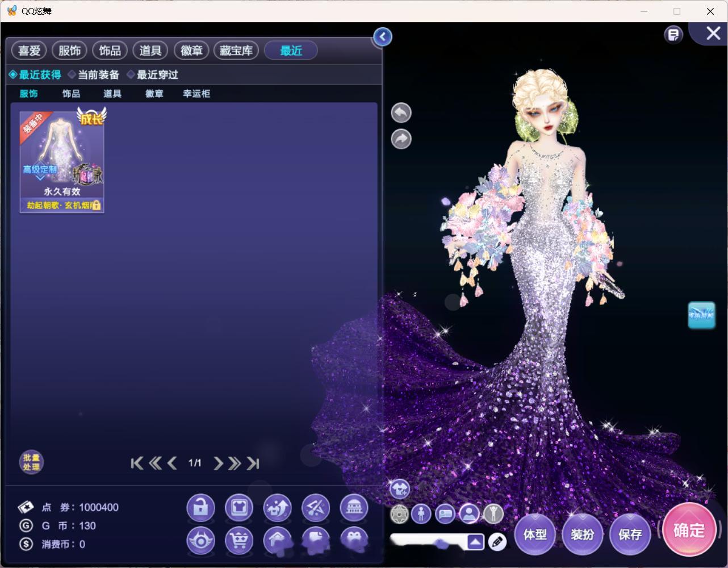
Task: Collapse the wardrobe panel with the left arrow
Action: [x=383, y=37]
